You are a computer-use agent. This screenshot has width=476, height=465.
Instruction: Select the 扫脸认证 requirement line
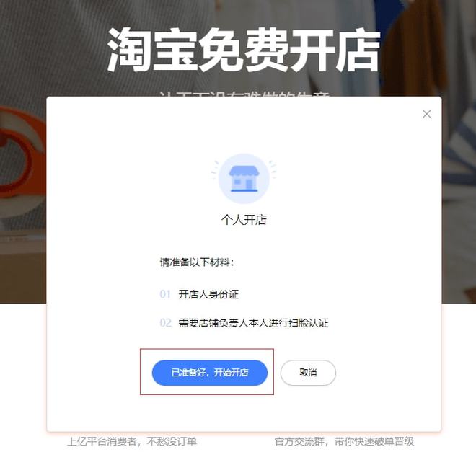[x=253, y=323]
